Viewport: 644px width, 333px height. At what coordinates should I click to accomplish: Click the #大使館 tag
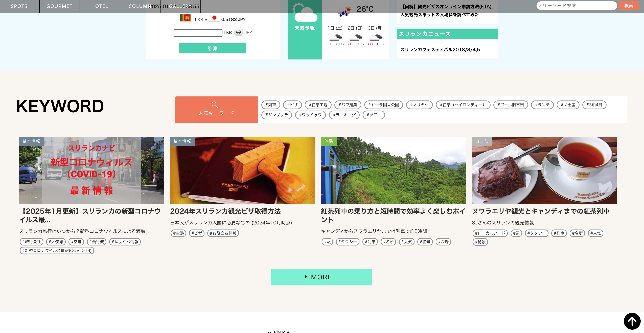coord(56,242)
